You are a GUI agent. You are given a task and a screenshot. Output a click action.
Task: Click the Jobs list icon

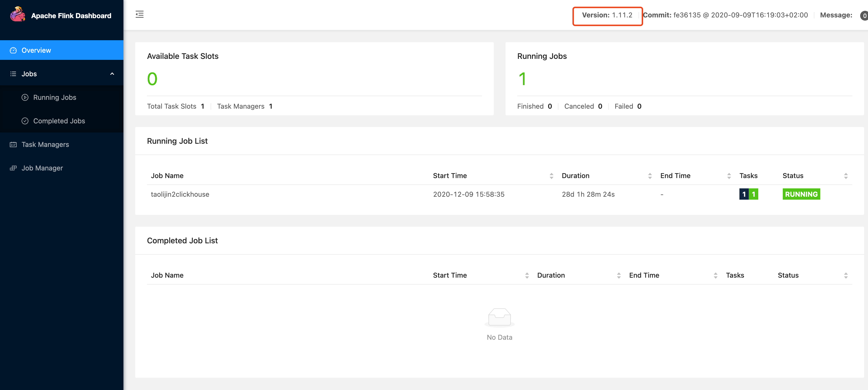click(x=13, y=74)
